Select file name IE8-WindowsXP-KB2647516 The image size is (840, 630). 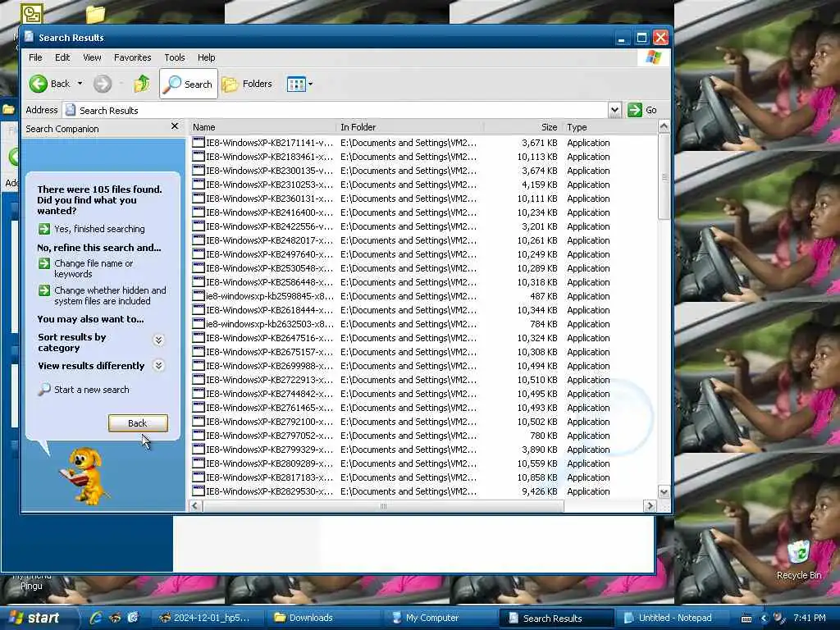point(269,338)
